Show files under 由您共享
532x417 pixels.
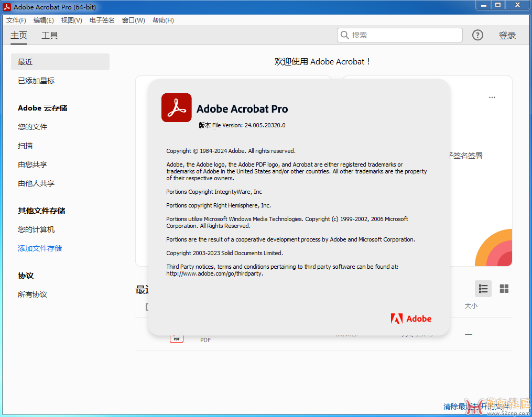[32, 165]
